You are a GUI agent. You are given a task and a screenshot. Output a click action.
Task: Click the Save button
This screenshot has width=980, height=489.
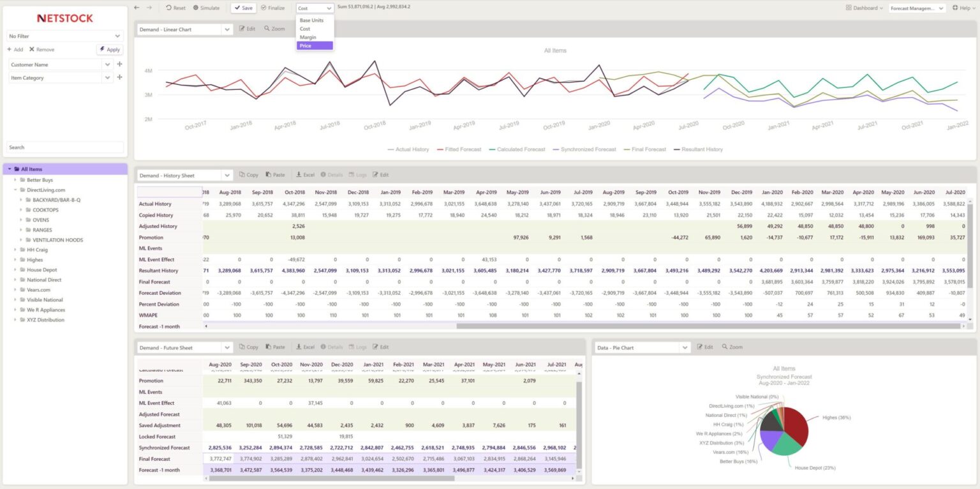pyautogui.click(x=242, y=8)
